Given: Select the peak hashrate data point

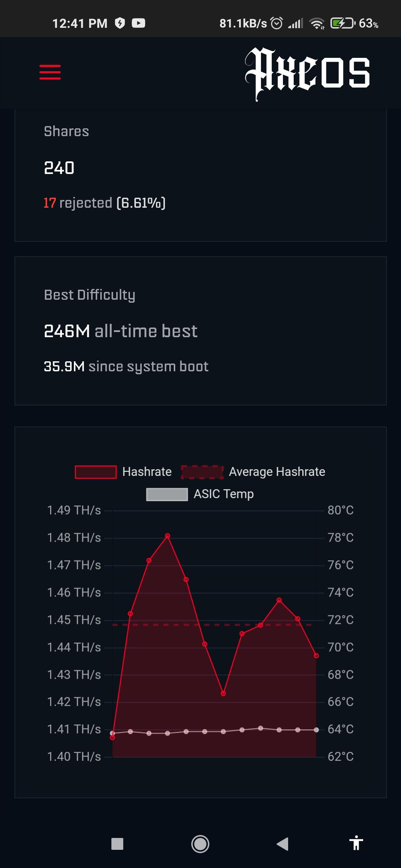Looking at the screenshot, I should [167, 536].
